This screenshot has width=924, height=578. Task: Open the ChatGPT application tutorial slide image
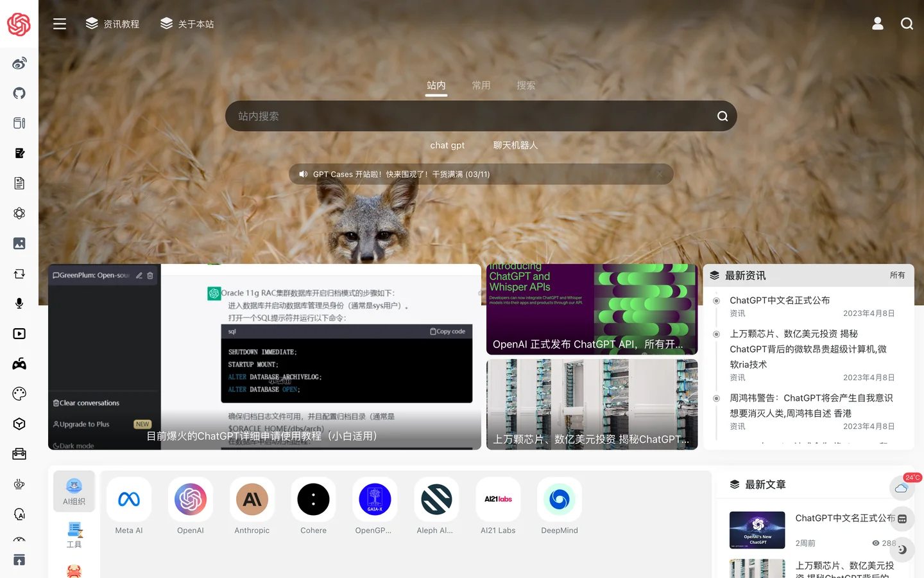[264, 356]
